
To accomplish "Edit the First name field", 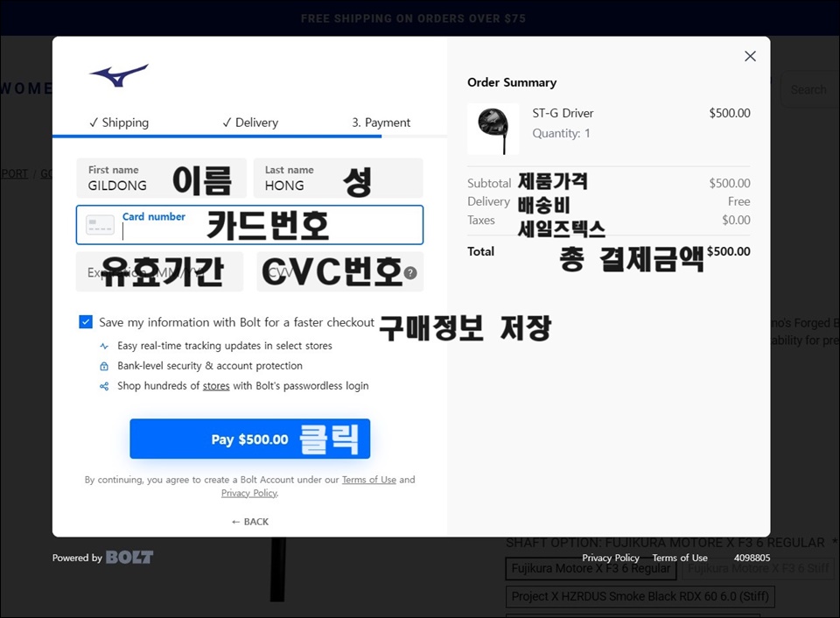I will click(161, 178).
